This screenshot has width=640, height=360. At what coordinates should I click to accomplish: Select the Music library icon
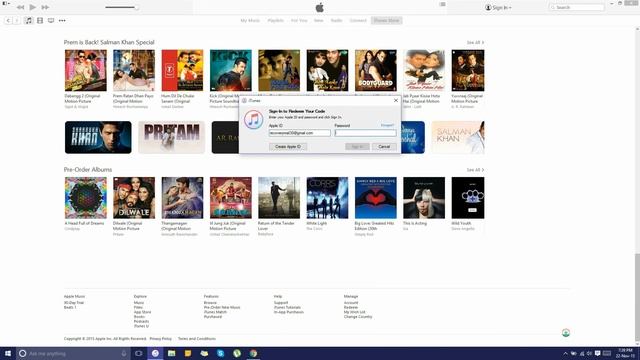29,20
